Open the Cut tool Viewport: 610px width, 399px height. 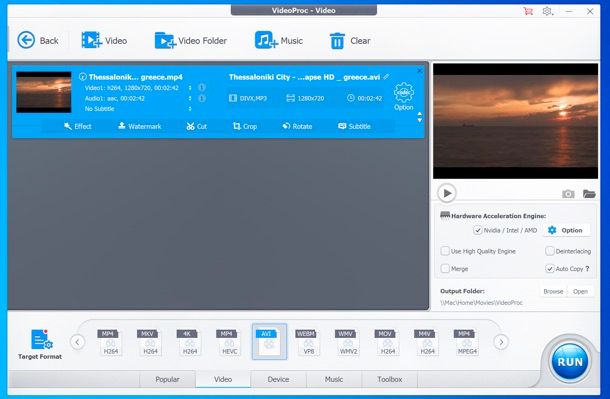point(196,126)
